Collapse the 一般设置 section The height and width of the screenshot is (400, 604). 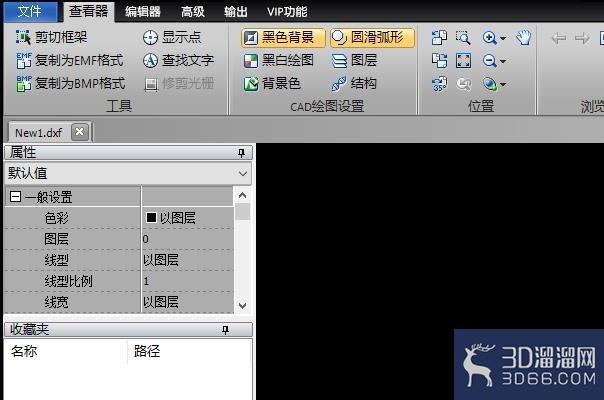(15, 197)
